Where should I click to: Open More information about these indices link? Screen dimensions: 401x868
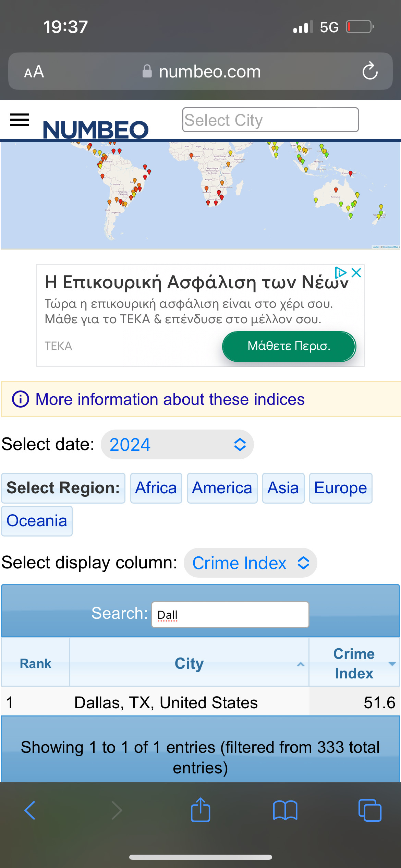(x=170, y=399)
